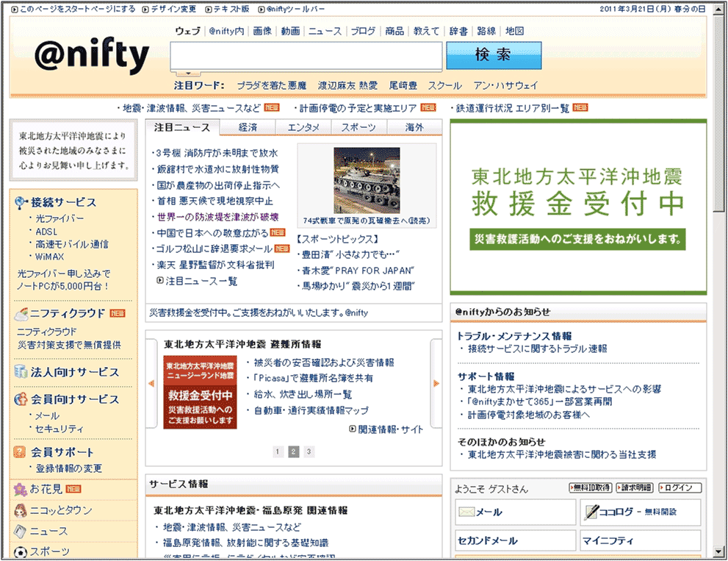Click the ログイン button
This screenshot has width=728, height=561.
tap(680, 488)
